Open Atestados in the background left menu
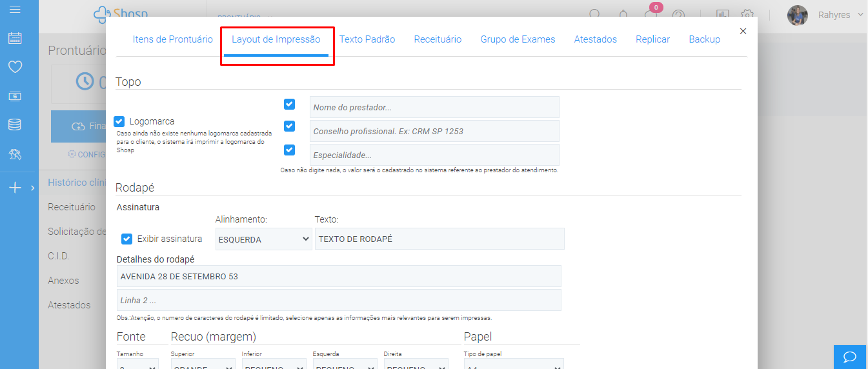This screenshot has height=369, width=868. coord(69,305)
